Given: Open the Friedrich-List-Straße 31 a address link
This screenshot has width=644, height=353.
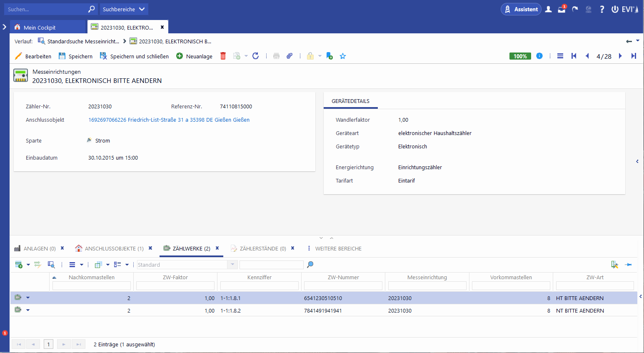Looking at the screenshot, I should (169, 120).
